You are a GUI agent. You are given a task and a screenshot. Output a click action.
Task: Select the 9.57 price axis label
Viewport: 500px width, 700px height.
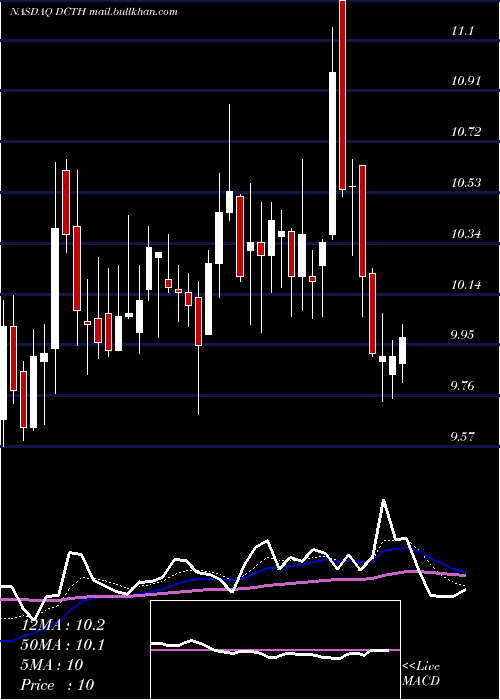coord(462,437)
